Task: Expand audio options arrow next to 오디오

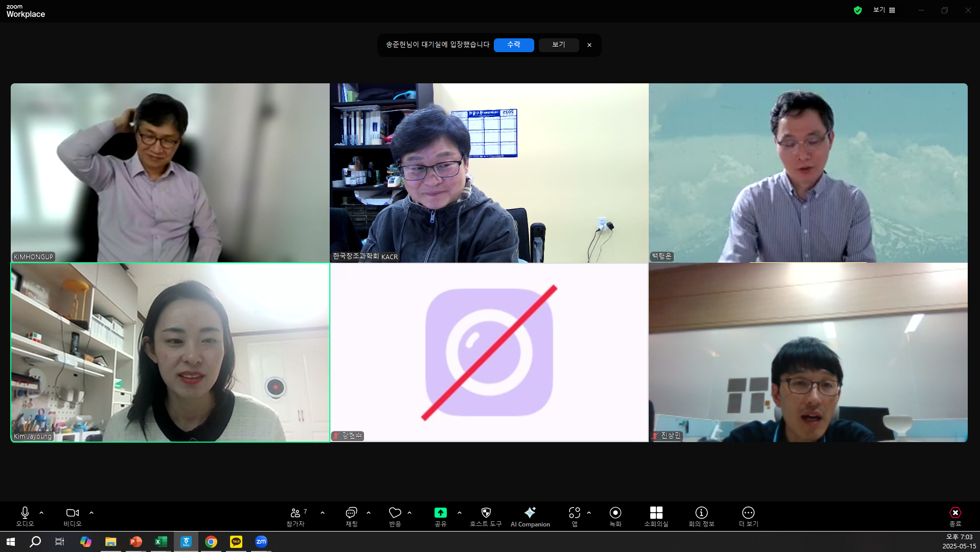Action: (x=41, y=513)
